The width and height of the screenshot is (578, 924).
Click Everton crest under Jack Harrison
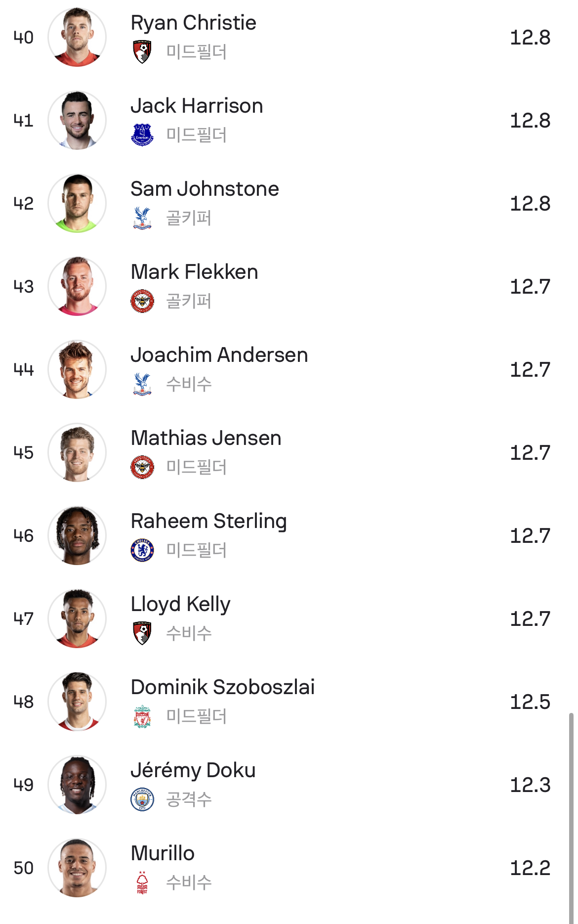pos(142,135)
